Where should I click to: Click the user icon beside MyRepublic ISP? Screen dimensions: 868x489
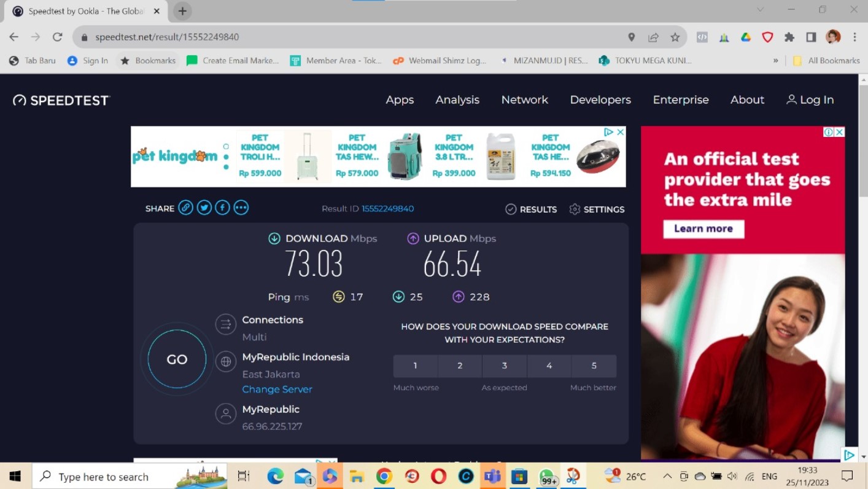coord(226,414)
